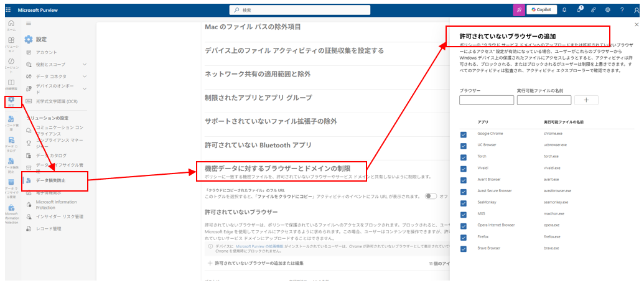This screenshot has height=288, width=644.
Task: Open the app launcher waffle icon
Action: pos(8,10)
